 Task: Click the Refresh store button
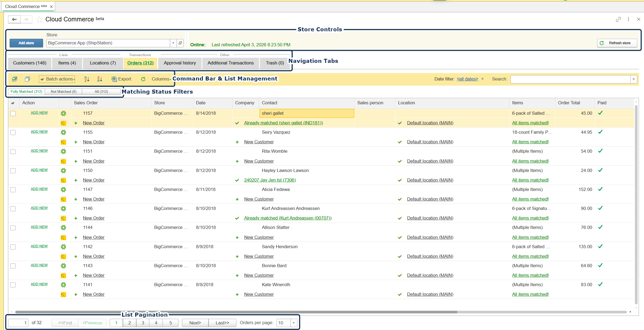coord(617,43)
